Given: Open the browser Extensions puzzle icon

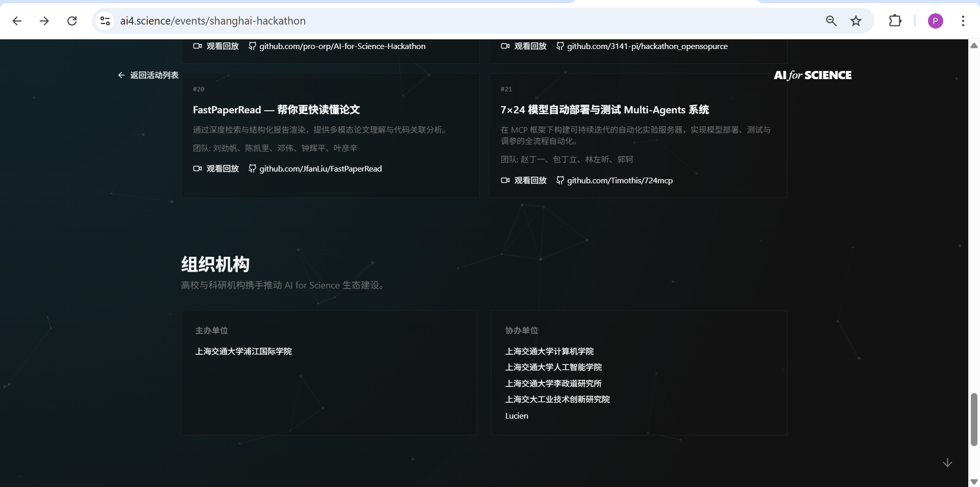Looking at the screenshot, I should (x=895, y=21).
